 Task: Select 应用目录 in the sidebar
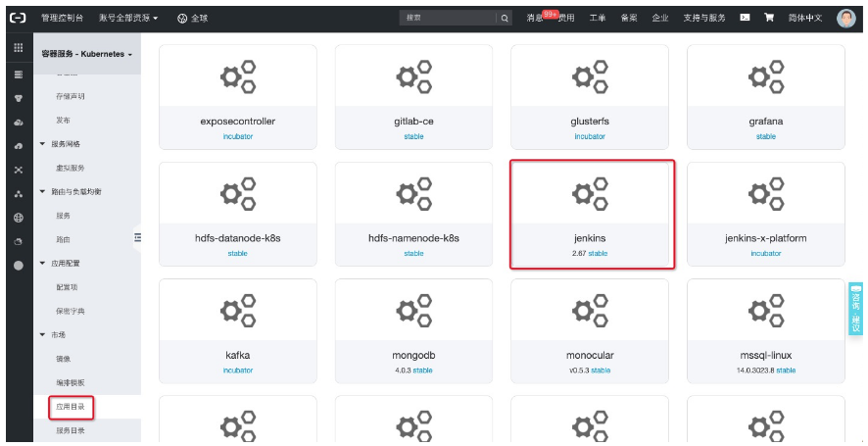(x=71, y=407)
